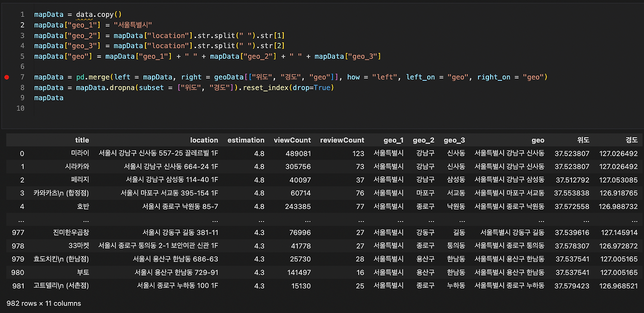
Task: Select title cell 페리지
Action: click(x=80, y=179)
